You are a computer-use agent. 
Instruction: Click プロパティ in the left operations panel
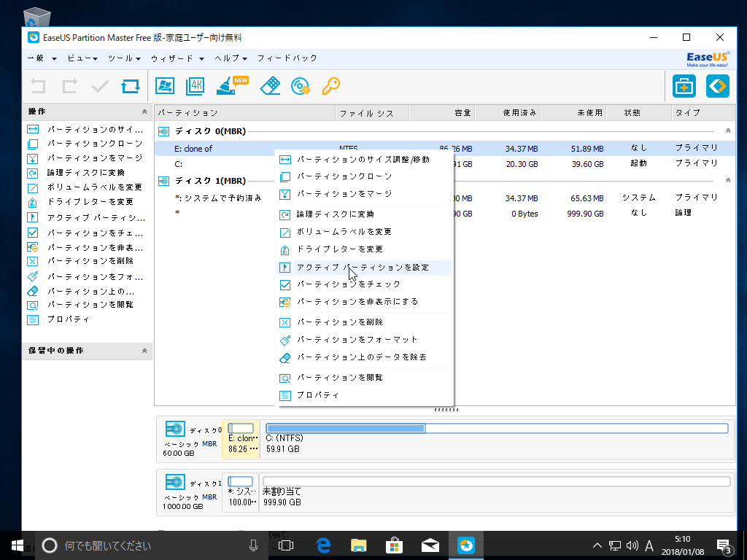coord(69,319)
